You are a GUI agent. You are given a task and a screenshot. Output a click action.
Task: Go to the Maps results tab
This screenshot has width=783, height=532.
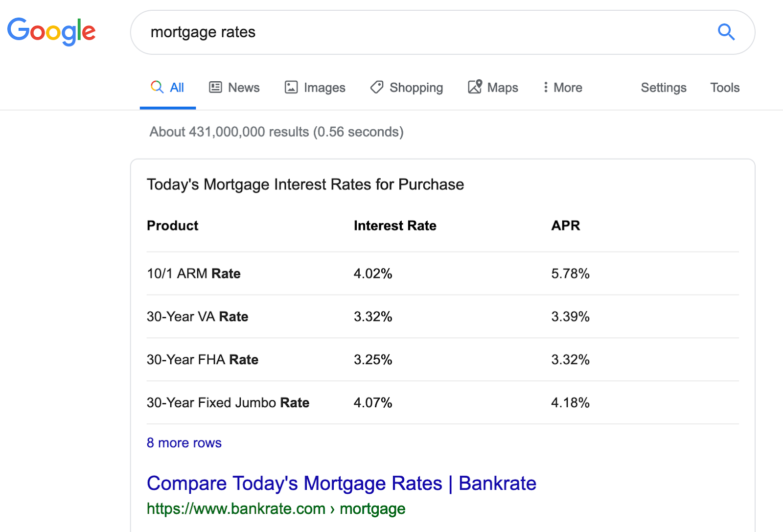point(503,88)
